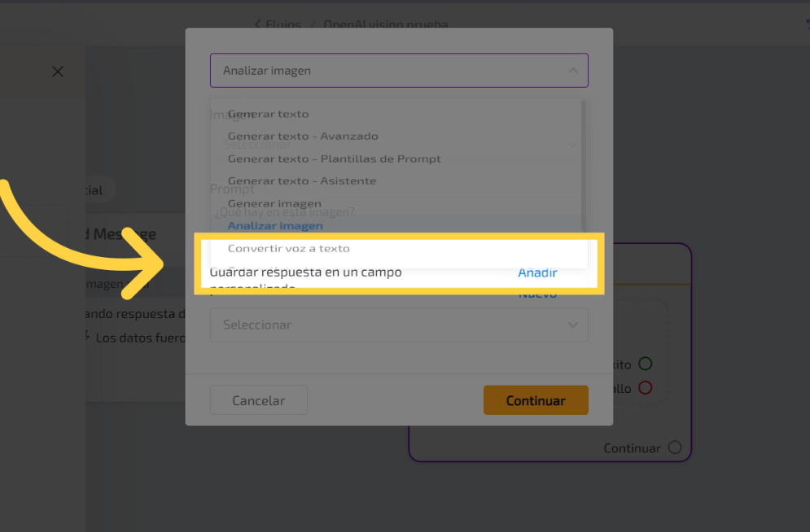Click the red failure connector circle
This screenshot has width=810, height=532.
point(645,388)
